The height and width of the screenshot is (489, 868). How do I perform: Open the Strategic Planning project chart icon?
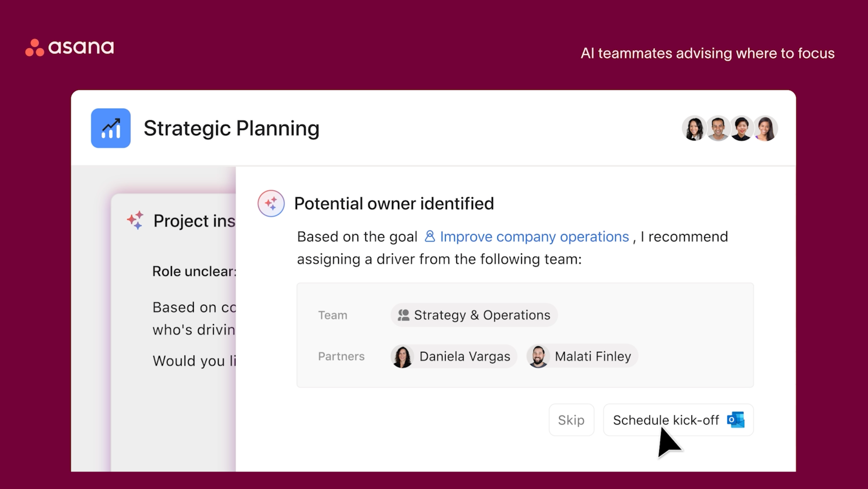[111, 128]
